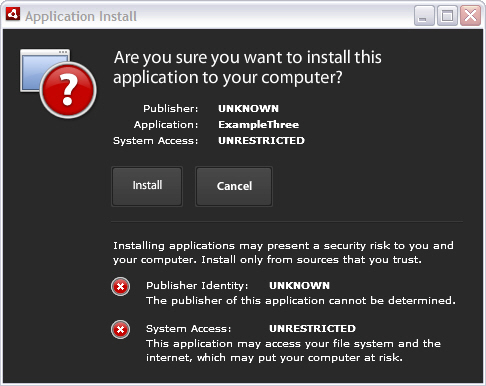486x386 pixels.
Task: Maximize the Application Install window
Action: click(447, 15)
